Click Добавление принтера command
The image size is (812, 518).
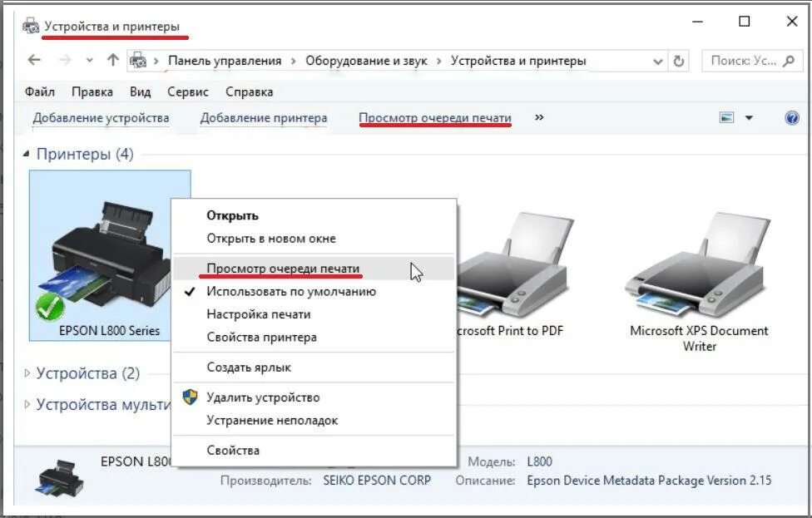[x=264, y=118]
